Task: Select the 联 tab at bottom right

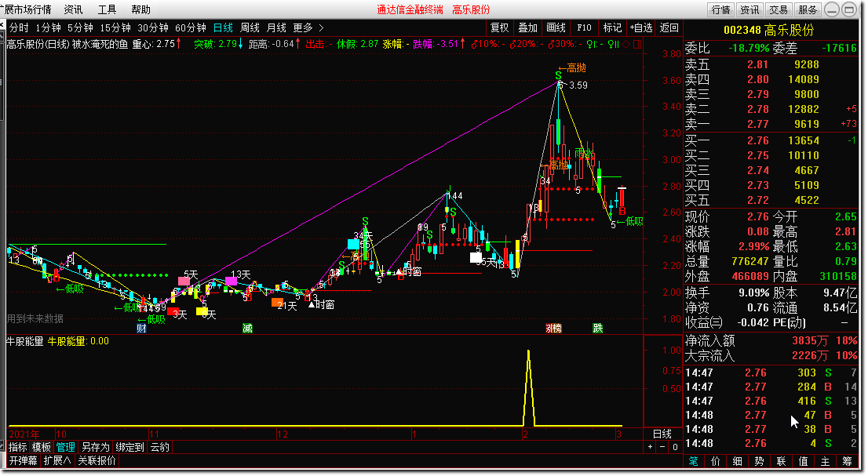Action: point(781,461)
